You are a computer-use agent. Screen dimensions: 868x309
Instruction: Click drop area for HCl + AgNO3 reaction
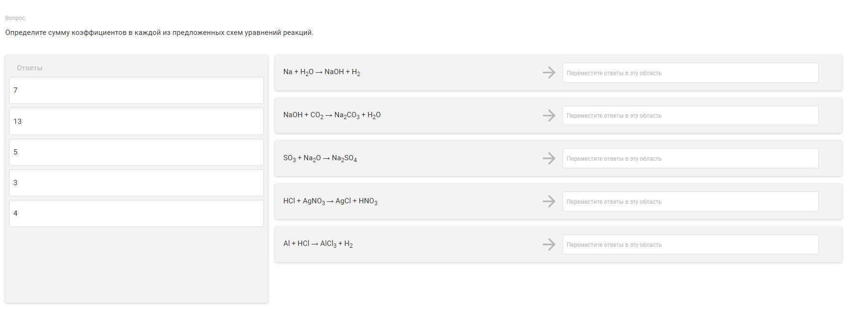(x=690, y=201)
